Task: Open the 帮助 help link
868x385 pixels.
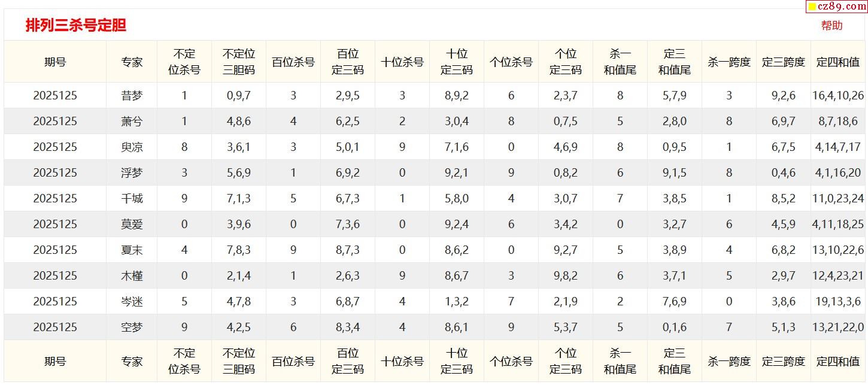Action: [x=831, y=25]
